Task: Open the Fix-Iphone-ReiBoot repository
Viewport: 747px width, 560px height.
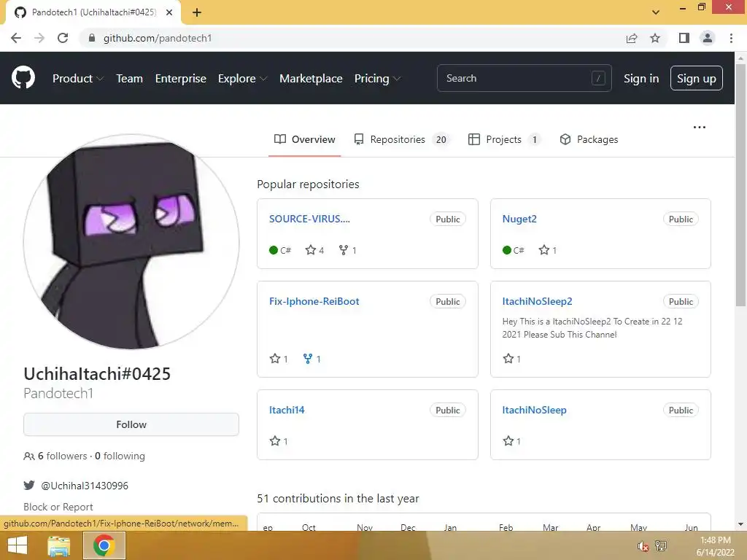Action: pos(314,301)
